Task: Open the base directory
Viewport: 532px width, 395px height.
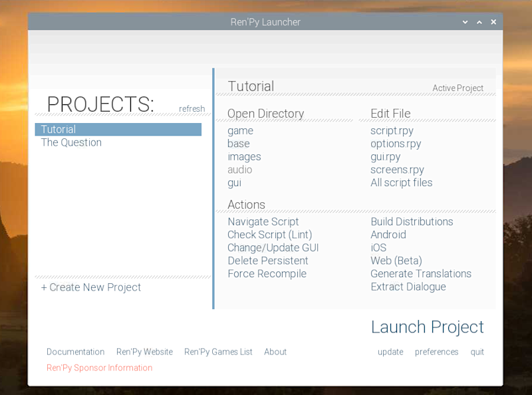Action: (239, 144)
